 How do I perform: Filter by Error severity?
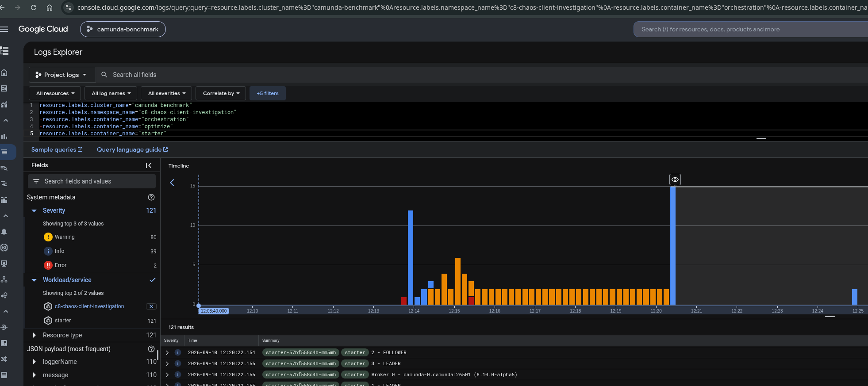[61, 265]
